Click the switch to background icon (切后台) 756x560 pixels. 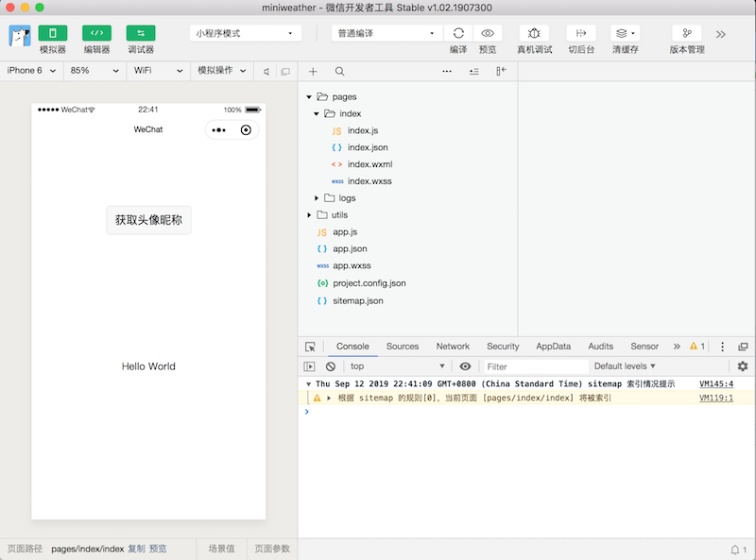tap(581, 33)
